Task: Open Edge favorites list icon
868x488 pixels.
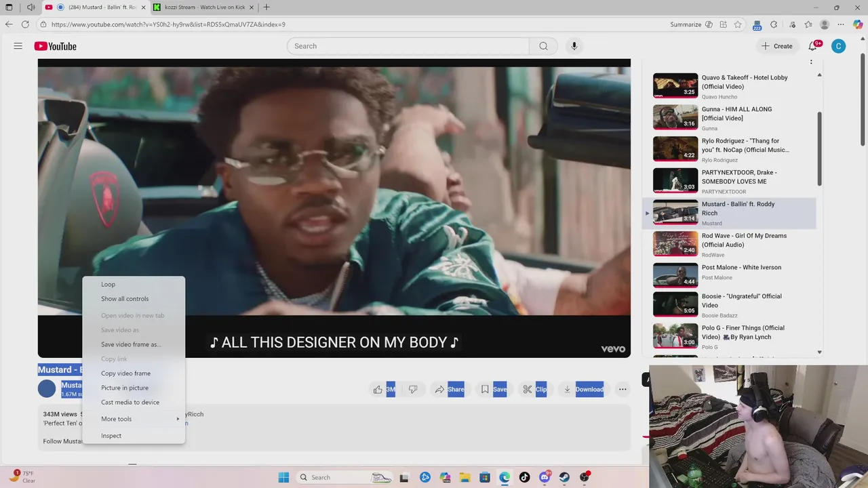Action: tap(808, 24)
